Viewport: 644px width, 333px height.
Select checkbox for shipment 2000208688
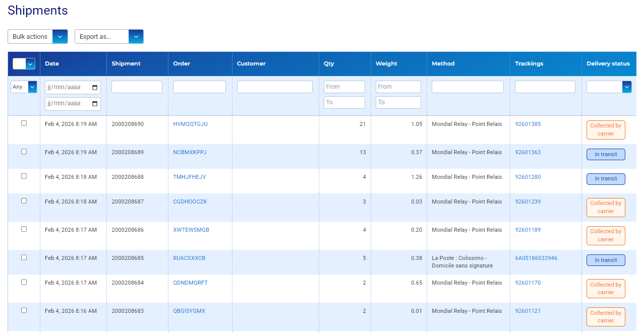(24, 176)
